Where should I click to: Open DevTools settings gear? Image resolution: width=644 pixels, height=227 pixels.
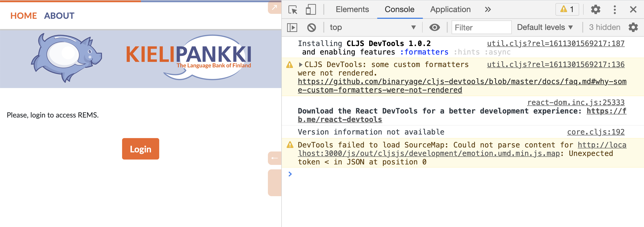[595, 9]
